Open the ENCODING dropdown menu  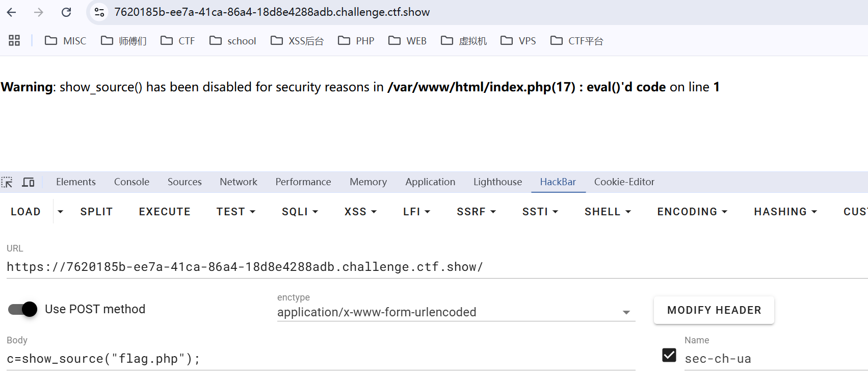point(692,212)
